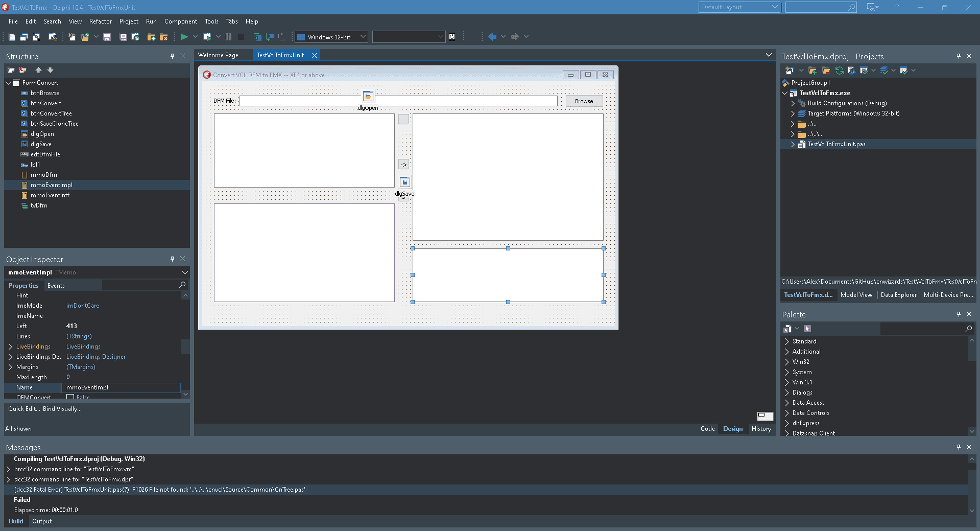Viewport: 980px width, 531px height.
Task: Click the device refresh icon beside empty combo
Action: pos(452,37)
